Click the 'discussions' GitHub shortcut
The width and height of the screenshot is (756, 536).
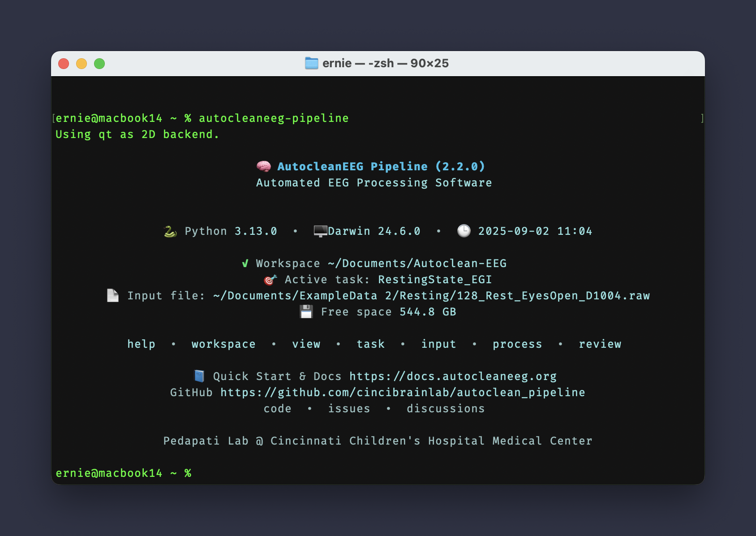(446, 408)
